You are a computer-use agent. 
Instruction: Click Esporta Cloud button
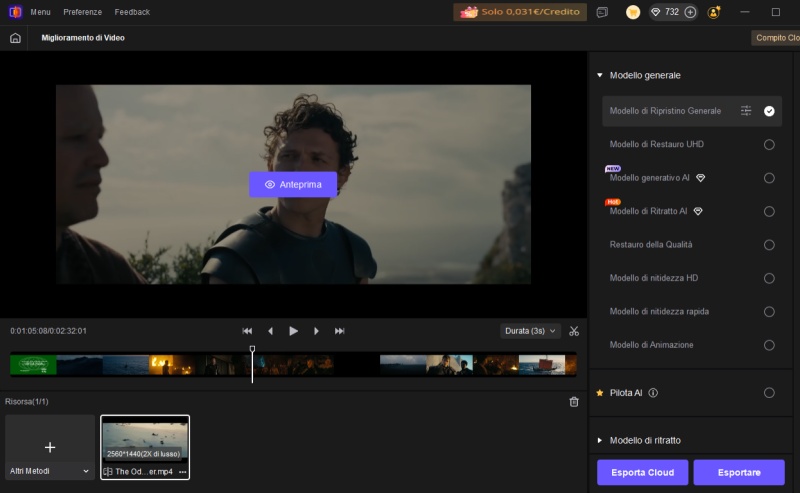[x=642, y=472]
